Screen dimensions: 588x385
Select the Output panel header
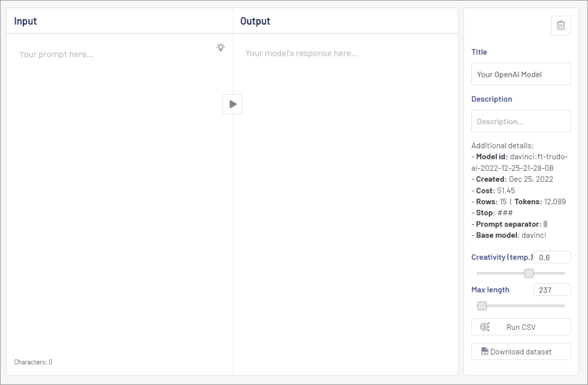(x=255, y=21)
